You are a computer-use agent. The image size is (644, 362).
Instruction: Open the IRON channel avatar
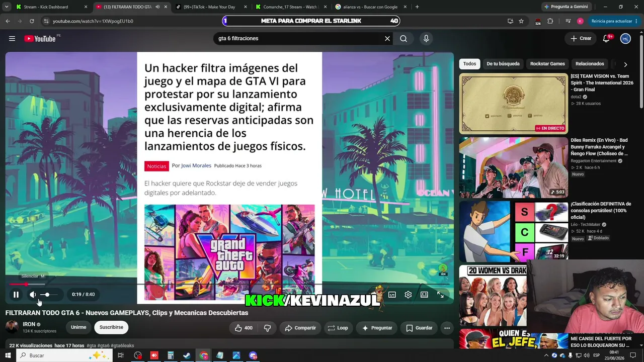tap(12, 327)
